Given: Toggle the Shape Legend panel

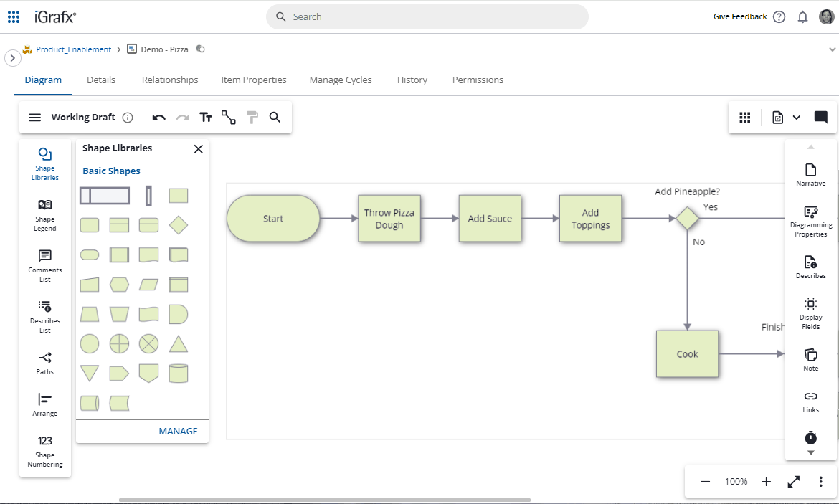Looking at the screenshot, I should coord(45,215).
